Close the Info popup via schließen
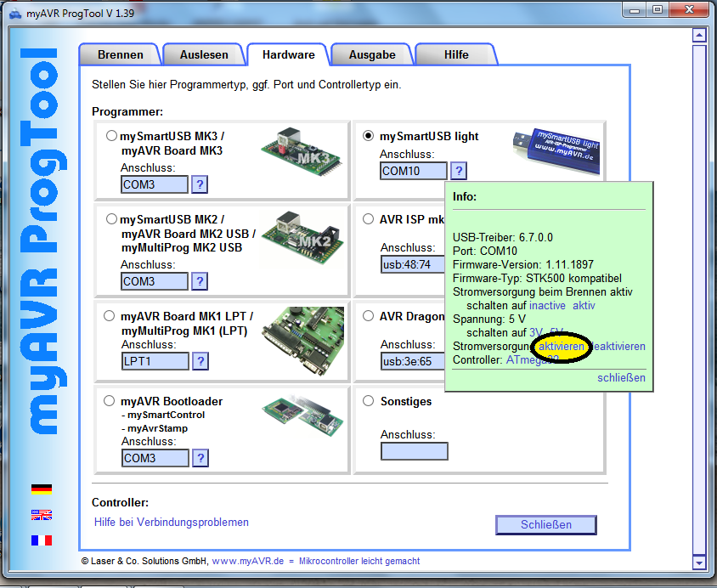Viewport: 717px width, 588px height. pos(622,378)
